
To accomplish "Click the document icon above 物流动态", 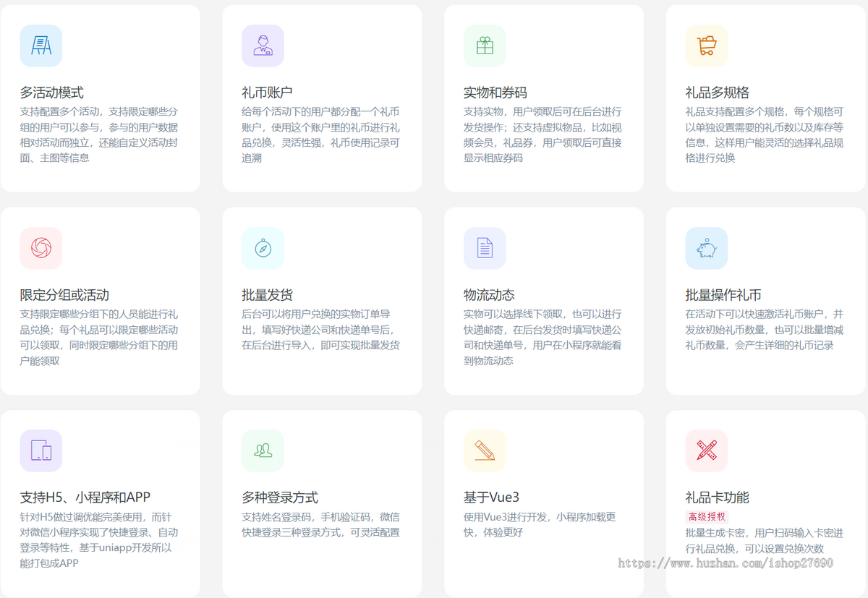I will 485,248.
